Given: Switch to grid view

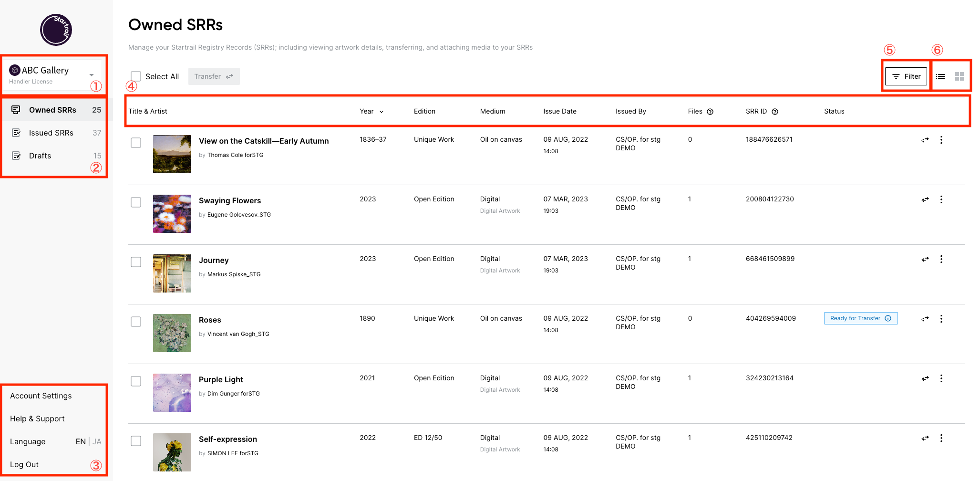Looking at the screenshot, I should click(x=959, y=76).
